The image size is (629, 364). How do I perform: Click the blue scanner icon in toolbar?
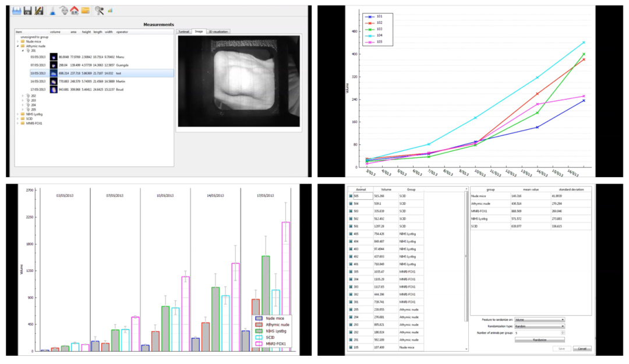pyautogui.click(x=16, y=10)
